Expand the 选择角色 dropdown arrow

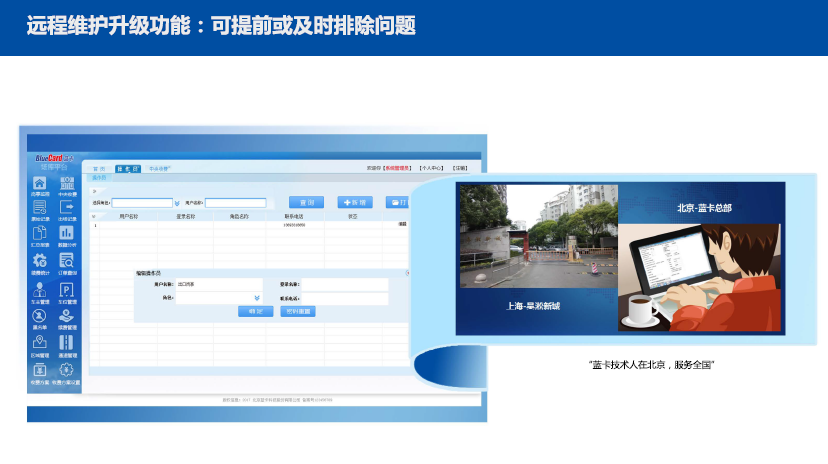click(x=177, y=203)
